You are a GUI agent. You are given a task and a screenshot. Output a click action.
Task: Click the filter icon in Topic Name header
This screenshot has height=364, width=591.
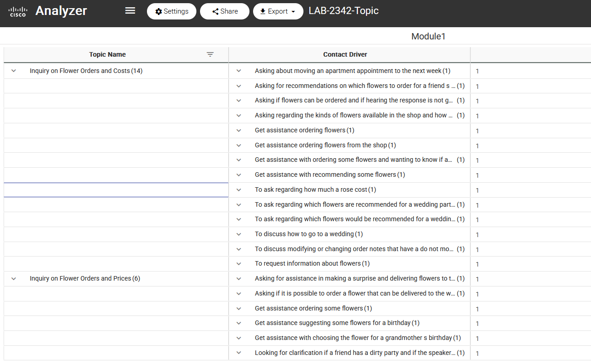click(x=210, y=54)
